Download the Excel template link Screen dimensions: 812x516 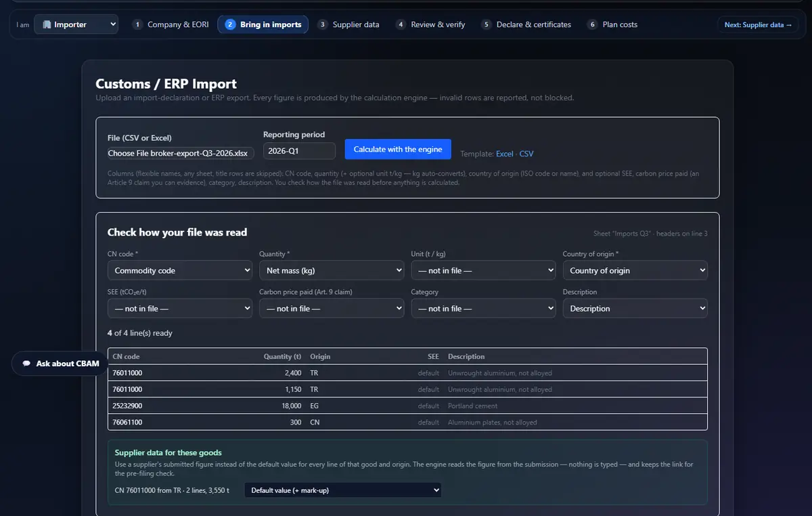505,154
